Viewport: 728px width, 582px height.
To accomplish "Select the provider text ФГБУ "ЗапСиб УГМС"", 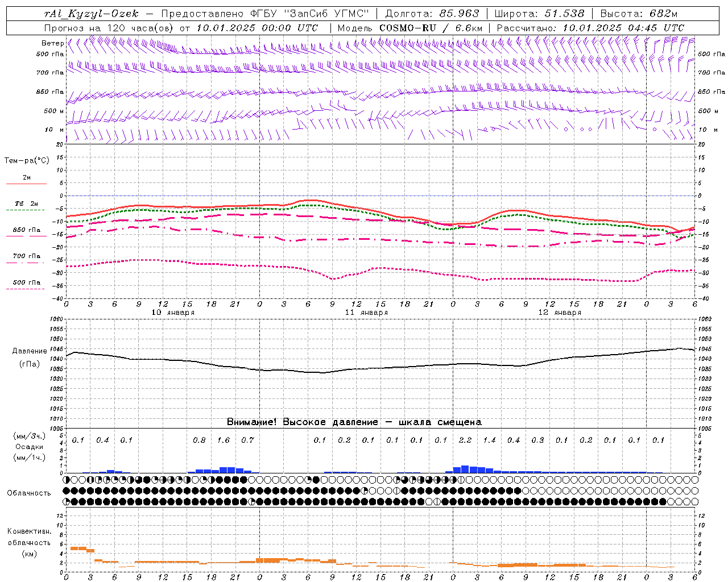I will click(x=309, y=14).
